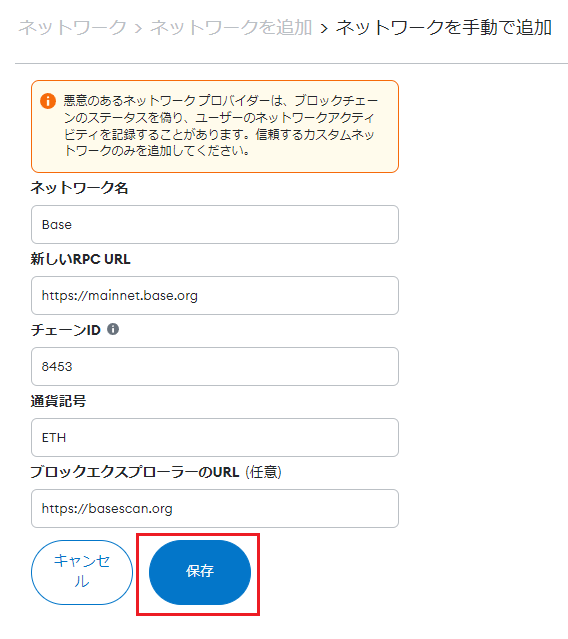Click the チェーンID label
Screen dimensions: 568x639
click(66, 330)
